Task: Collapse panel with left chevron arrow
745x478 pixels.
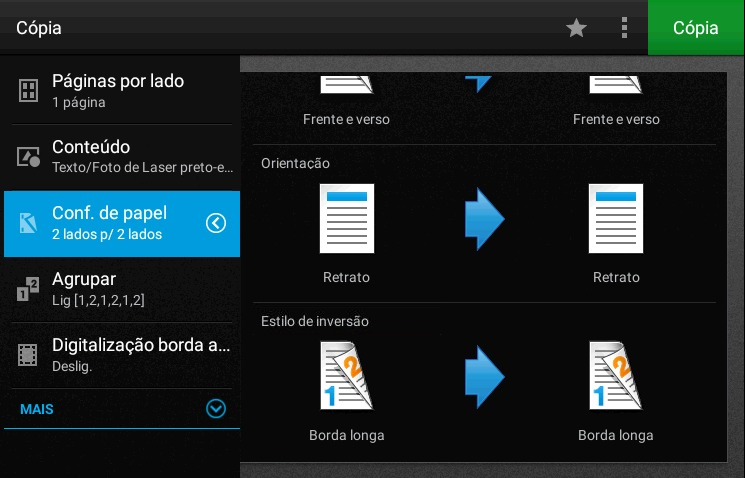Action: (x=216, y=223)
